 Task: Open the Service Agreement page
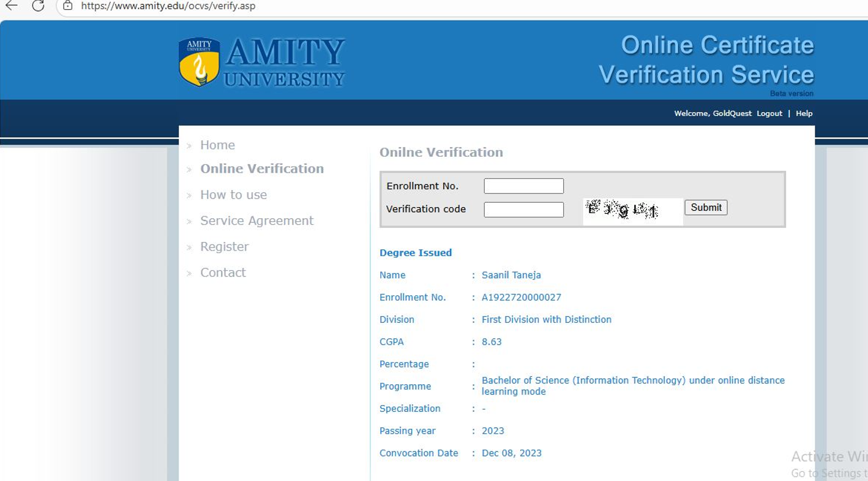pyautogui.click(x=256, y=221)
